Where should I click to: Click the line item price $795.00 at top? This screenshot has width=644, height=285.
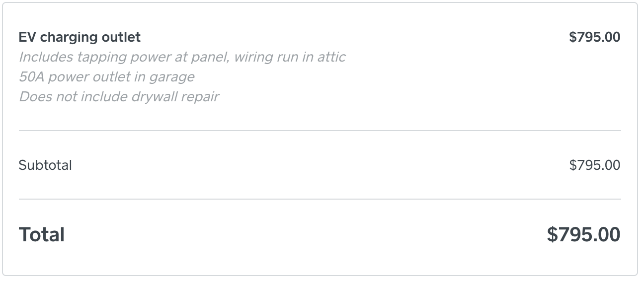[x=594, y=37]
